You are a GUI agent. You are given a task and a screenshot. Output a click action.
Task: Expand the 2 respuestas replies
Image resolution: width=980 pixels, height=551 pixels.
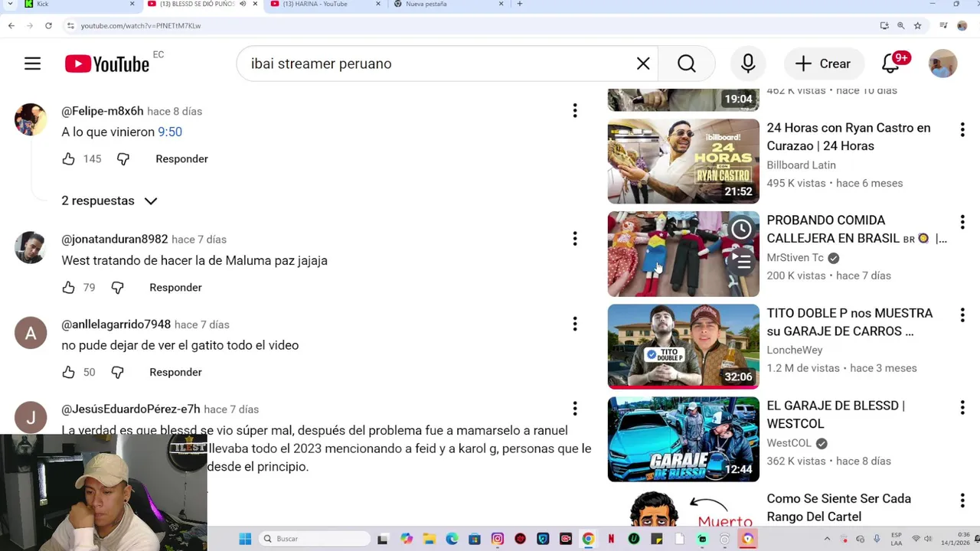coord(109,201)
